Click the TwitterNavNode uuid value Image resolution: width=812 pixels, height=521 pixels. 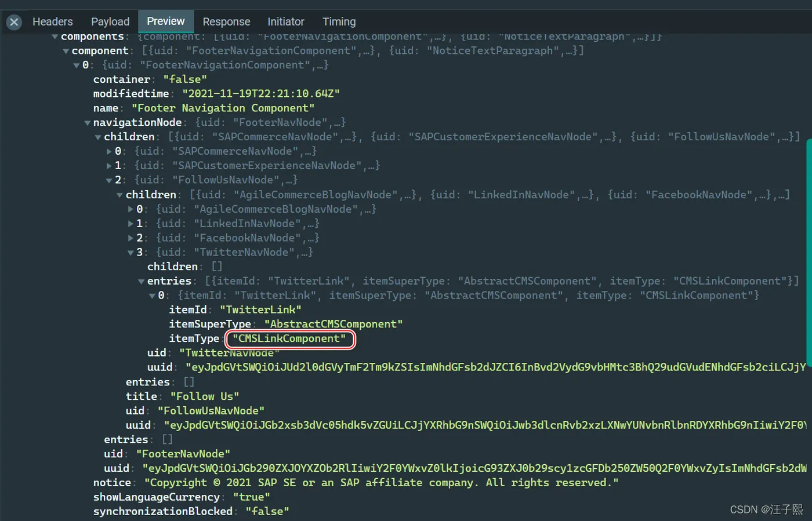[496, 367]
